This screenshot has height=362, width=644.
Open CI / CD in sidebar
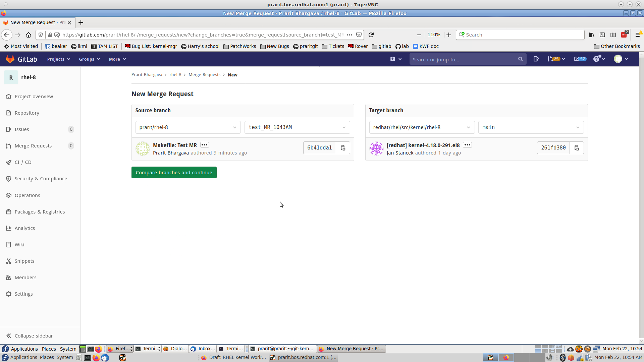coord(23,162)
